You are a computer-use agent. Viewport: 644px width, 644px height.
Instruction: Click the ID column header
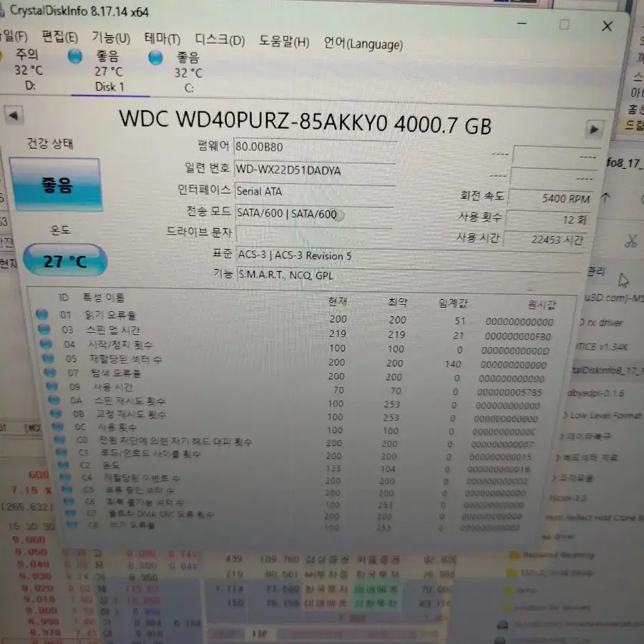click(63, 298)
